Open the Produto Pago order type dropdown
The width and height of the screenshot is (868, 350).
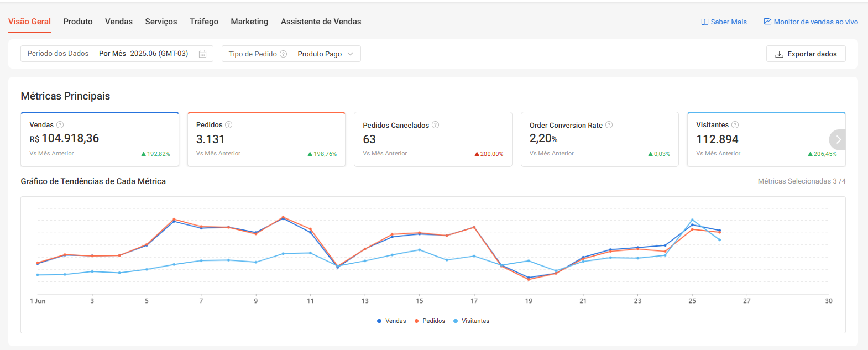325,54
